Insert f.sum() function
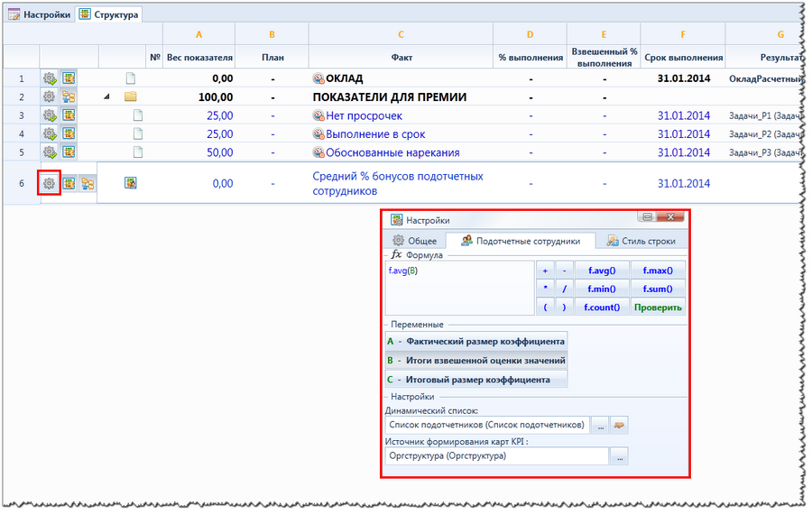The width and height of the screenshot is (812, 514). tap(658, 289)
